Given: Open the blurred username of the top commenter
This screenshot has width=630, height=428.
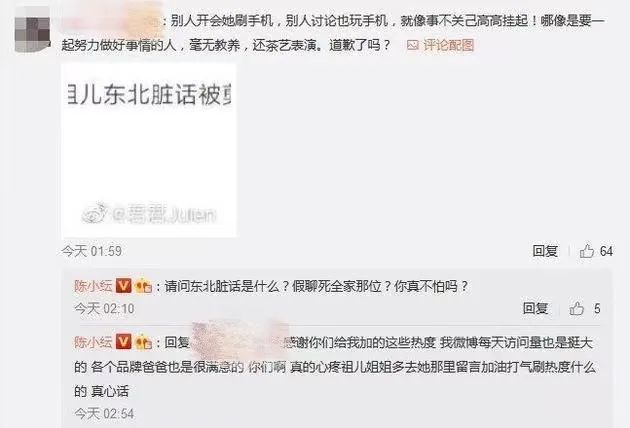Looking at the screenshot, I should point(112,20).
